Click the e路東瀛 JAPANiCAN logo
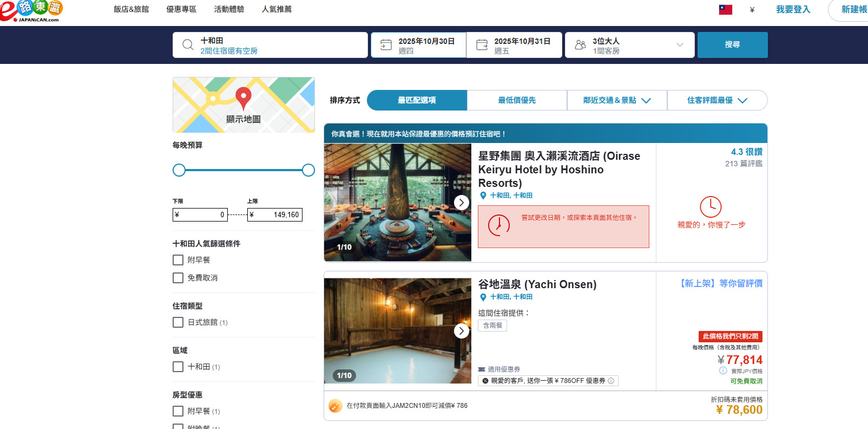 pos(31,11)
